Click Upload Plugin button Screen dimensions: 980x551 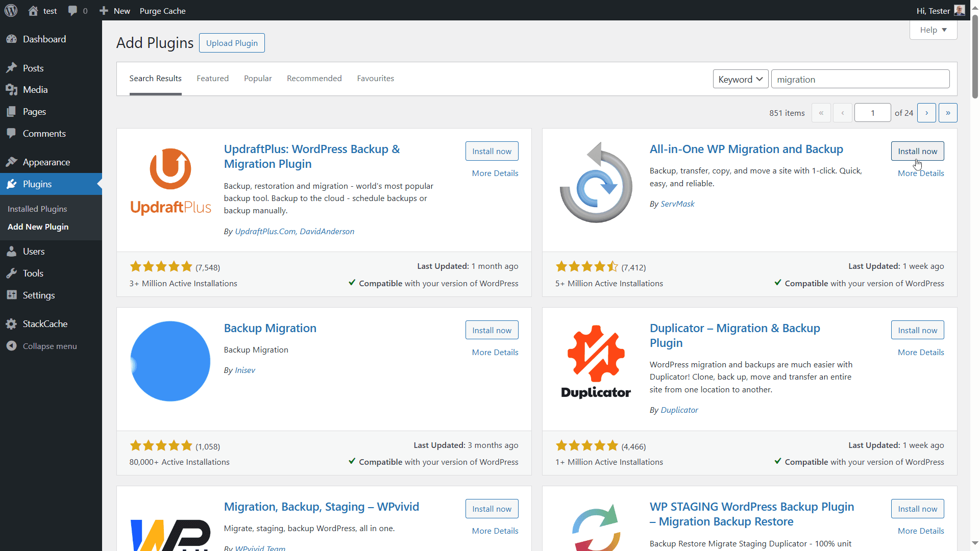pyautogui.click(x=232, y=42)
